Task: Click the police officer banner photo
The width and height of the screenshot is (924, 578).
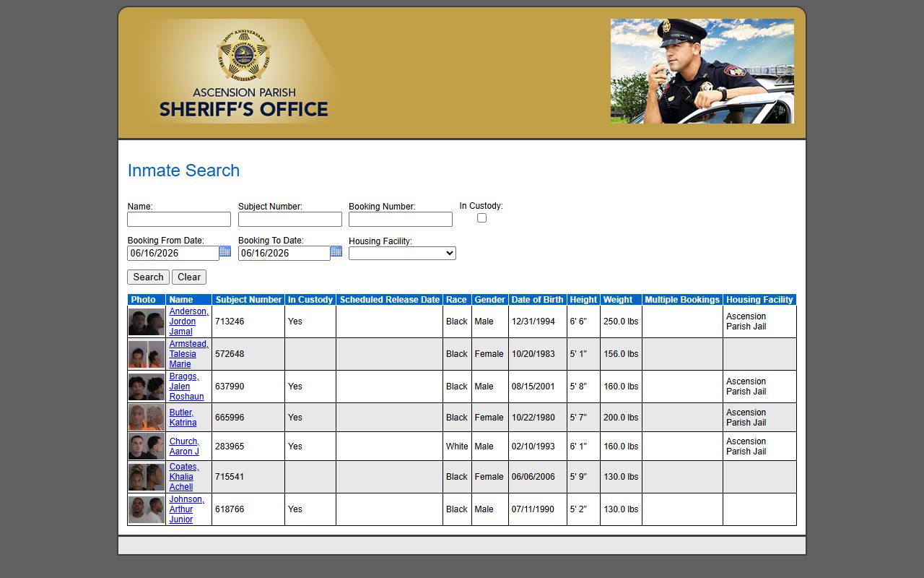Action: 702,71
